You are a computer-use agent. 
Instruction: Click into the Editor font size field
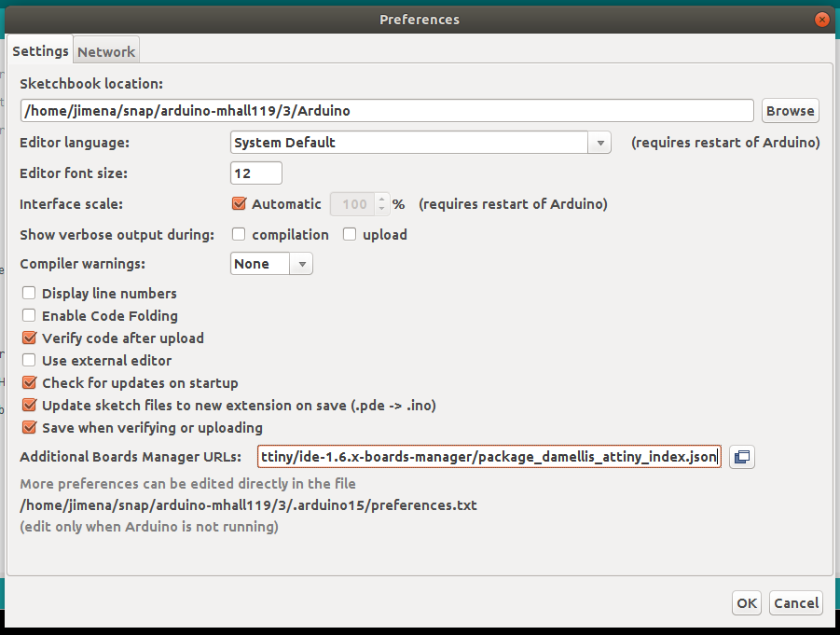click(x=255, y=173)
